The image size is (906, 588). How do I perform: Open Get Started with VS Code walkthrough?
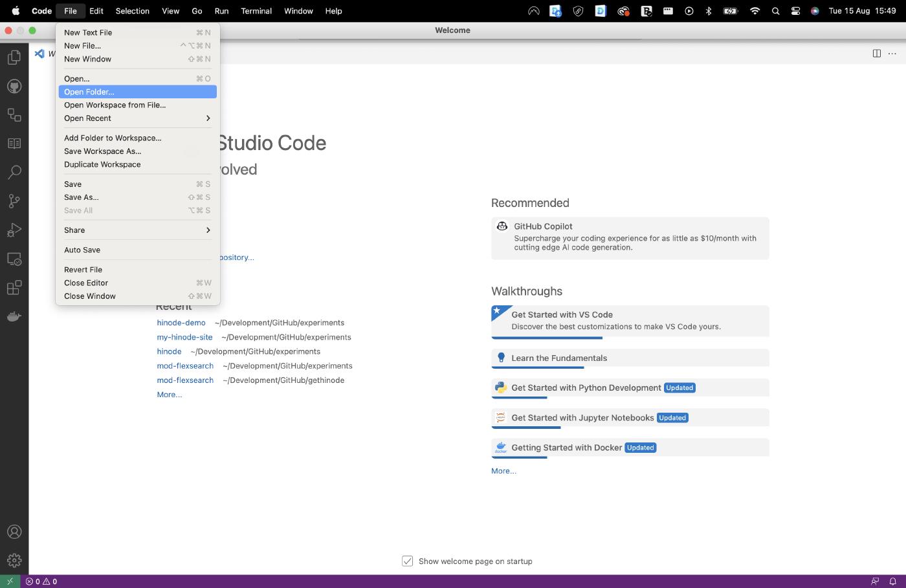(x=562, y=315)
